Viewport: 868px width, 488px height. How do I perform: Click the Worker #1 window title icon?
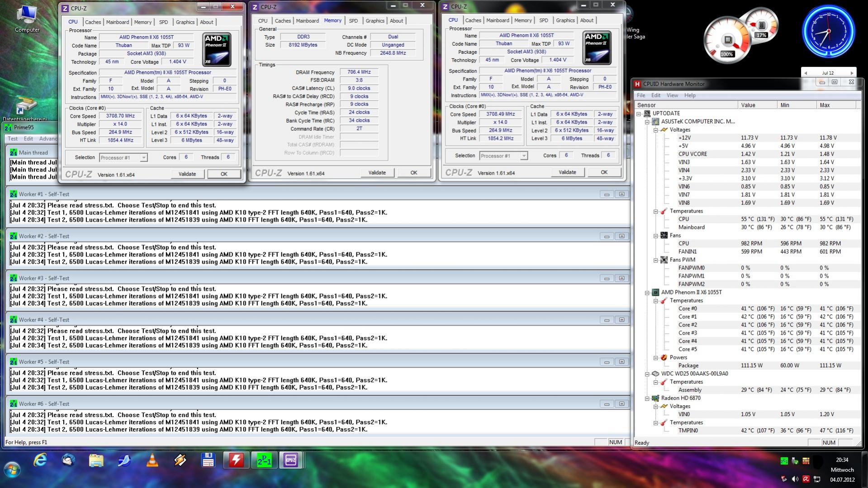(x=14, y=194)
